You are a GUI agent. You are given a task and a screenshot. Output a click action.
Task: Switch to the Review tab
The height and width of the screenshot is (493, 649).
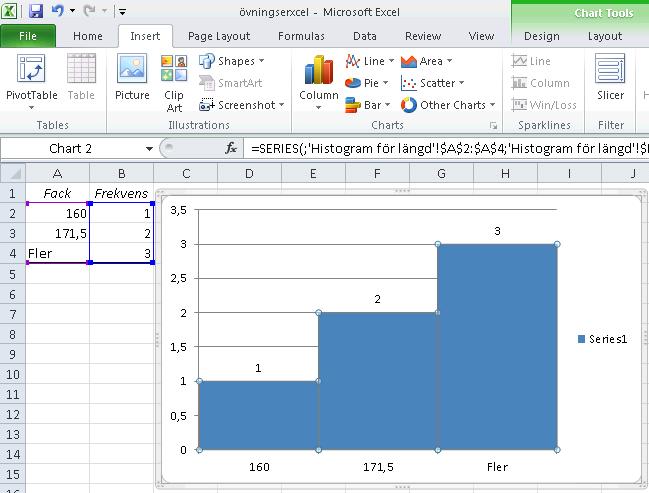coord(423,36)
